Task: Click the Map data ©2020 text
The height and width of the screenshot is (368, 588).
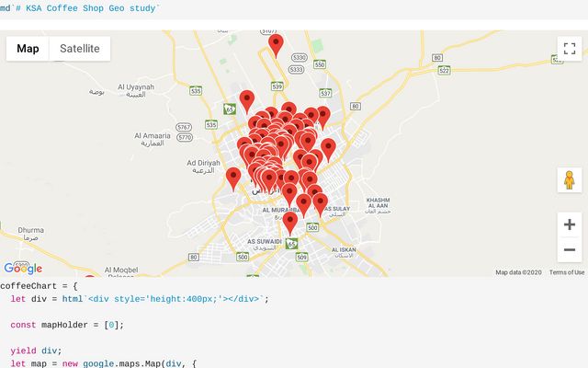Action: [x=519, y=272]
